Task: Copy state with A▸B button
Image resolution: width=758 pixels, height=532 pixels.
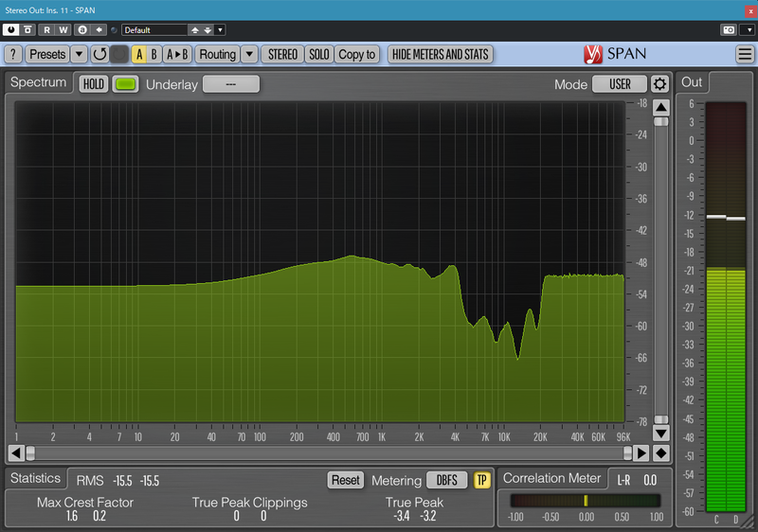Action: [x=177, y=55]
